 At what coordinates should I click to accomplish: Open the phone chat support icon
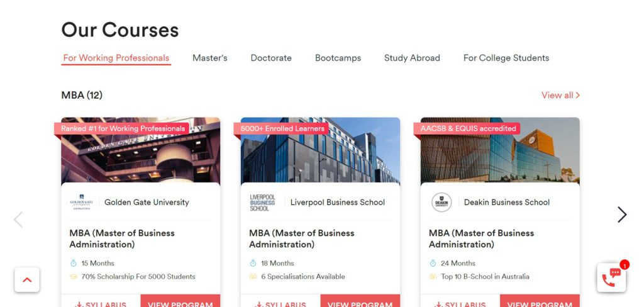click(x=611, y=278)
